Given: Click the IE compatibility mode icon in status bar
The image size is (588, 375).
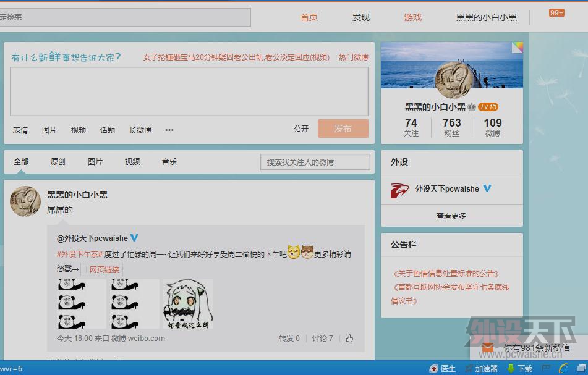Looking at the screenshot, I should 563,369.
